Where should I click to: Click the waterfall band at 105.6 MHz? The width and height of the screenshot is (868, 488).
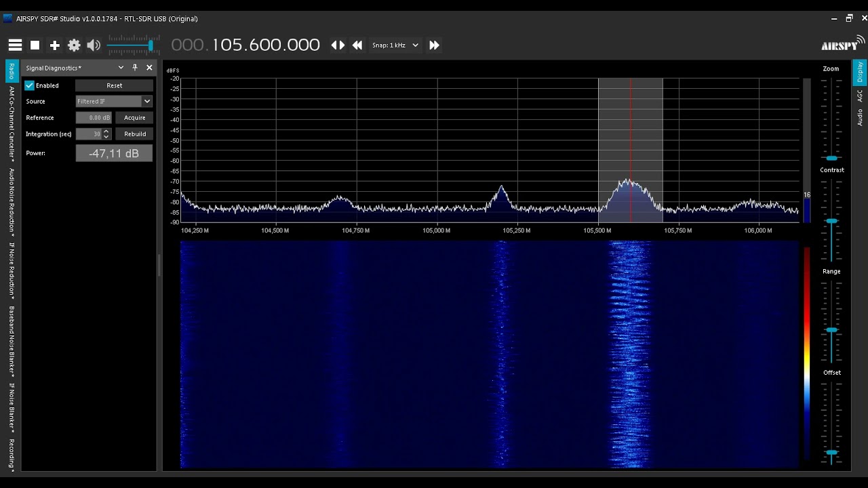629,354
